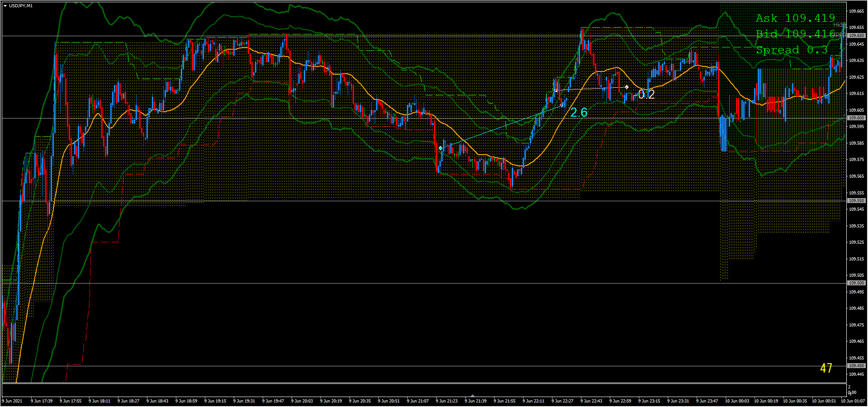Image resolution: width=868 pixels, height=407 pixels.
Task: Click the 9 Jun 17:39 time label
Action: point(42,401)
